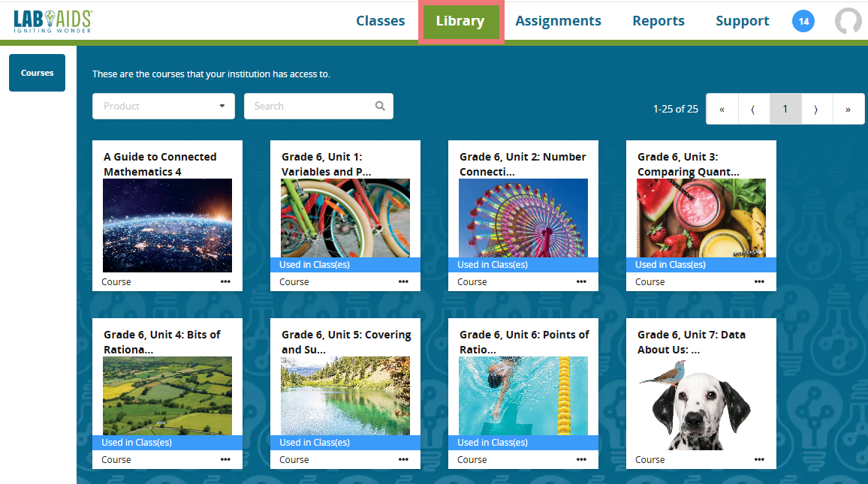
Task: Jump to the first page of courses
Action: point(722,109)
